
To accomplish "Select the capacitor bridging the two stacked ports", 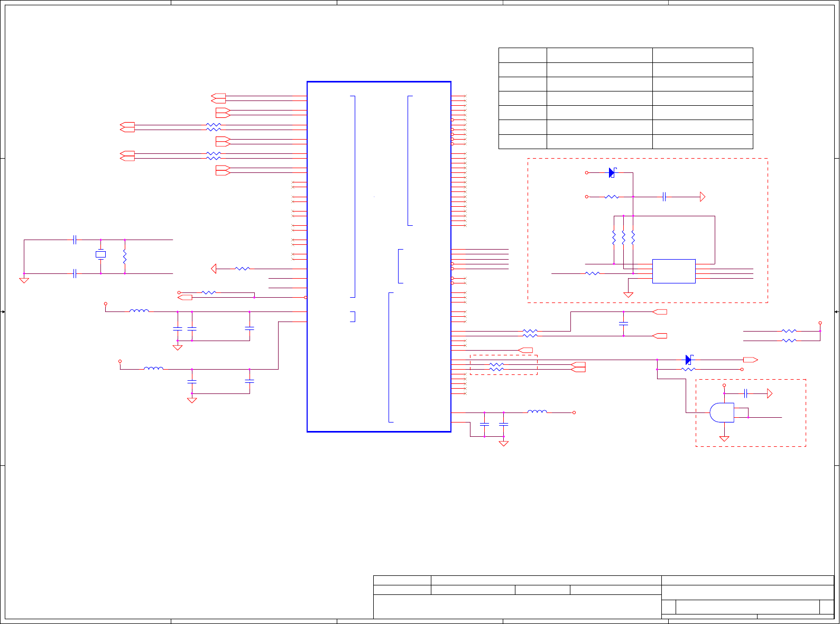I will [x=624, y=323].
